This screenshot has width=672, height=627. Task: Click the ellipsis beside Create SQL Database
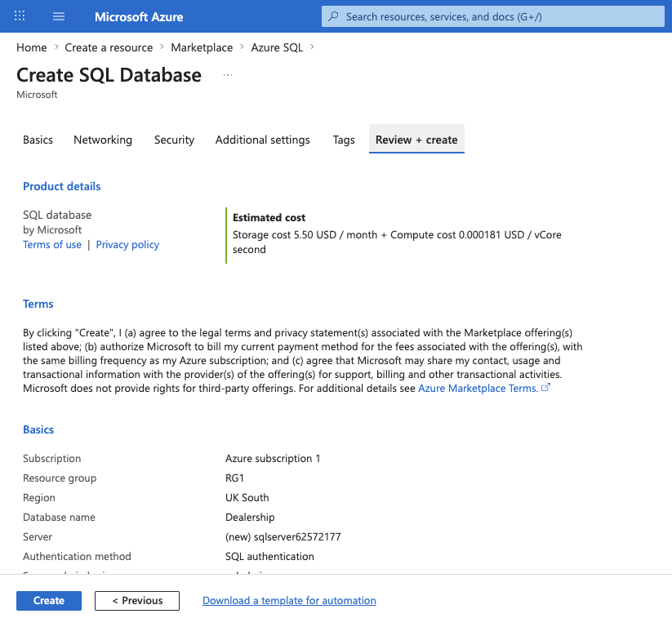click(x=228, y=75)
